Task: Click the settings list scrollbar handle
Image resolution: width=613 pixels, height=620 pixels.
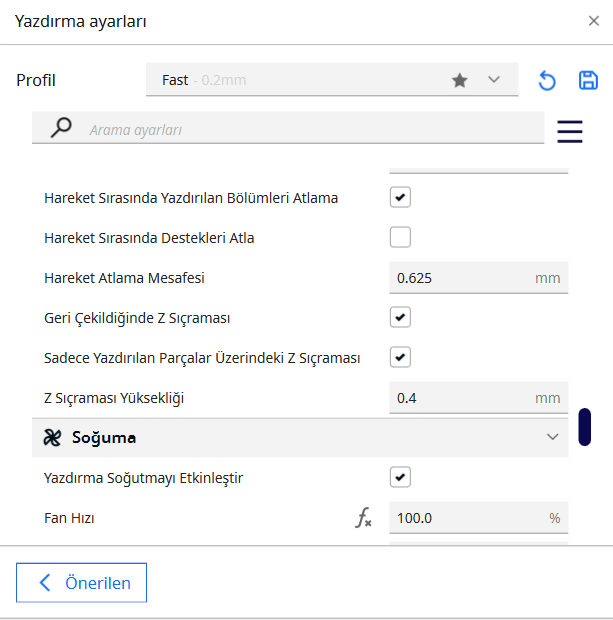Action: coord(585,426)
